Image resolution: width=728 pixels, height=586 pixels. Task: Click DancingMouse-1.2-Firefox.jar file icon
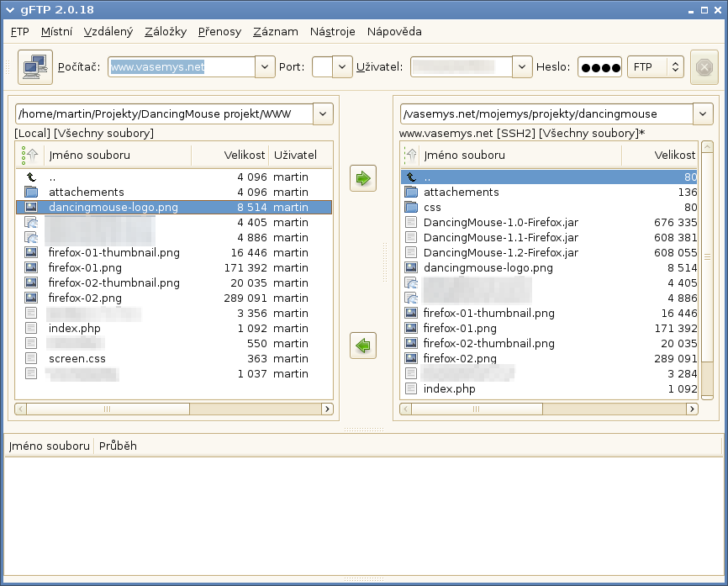(x=411, y=252)
